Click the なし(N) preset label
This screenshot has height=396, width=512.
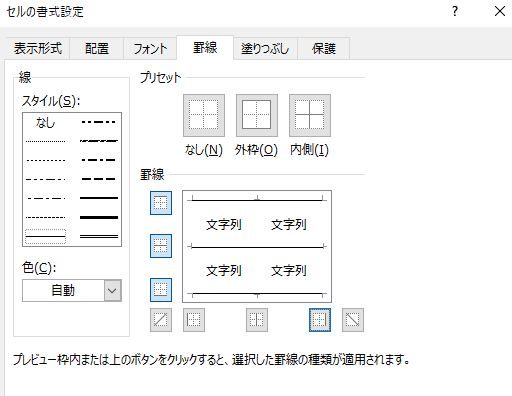pos(204,150)
